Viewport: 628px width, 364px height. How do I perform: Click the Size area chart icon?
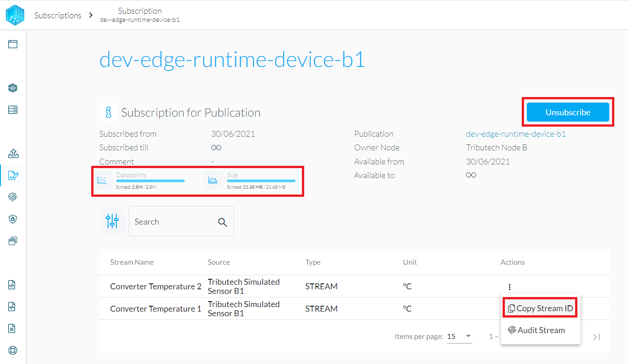(x=213, y=180)
